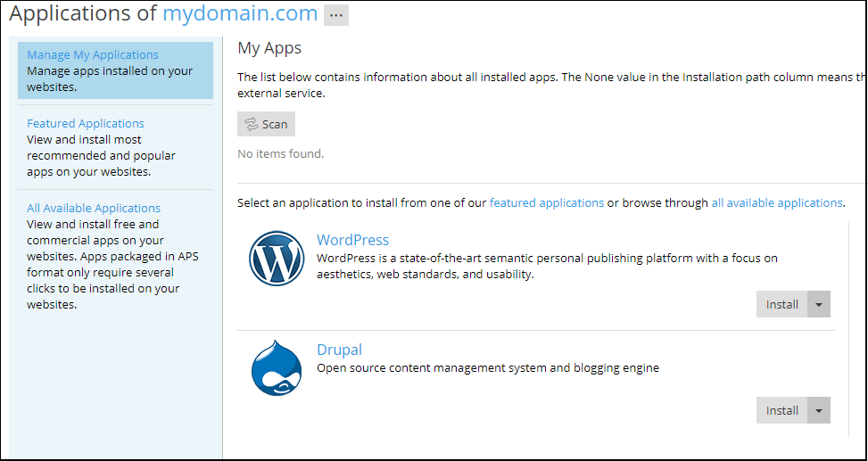Viewport: 868px width, 461px height.
Task: Go to Featured Applications section
Action: [x=86, y=123]
